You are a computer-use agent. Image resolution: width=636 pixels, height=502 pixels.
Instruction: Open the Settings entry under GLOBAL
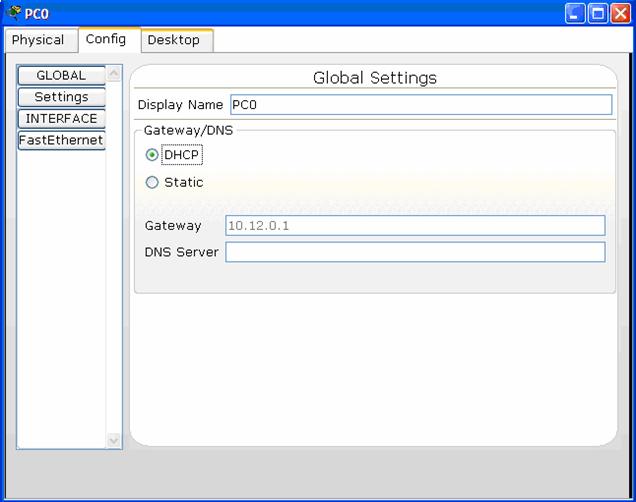(61, 97)
